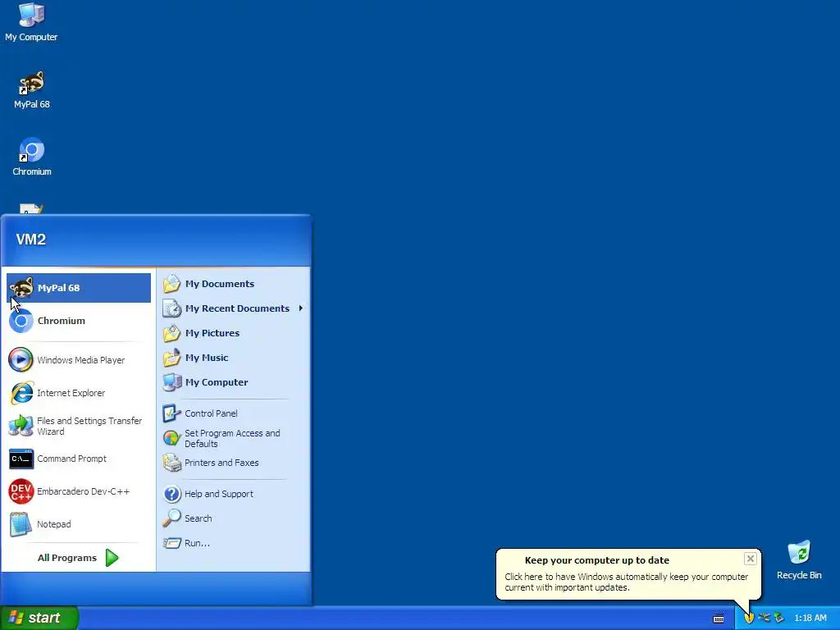This screenshot has height=630, width=840.
Task: Open Search from Start menu
Action: pos(233,518)
